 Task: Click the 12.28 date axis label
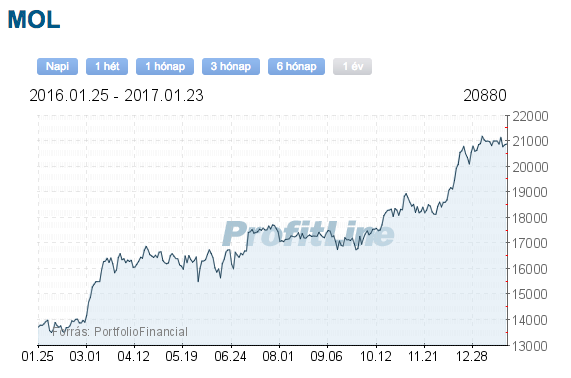coord(472,356)
